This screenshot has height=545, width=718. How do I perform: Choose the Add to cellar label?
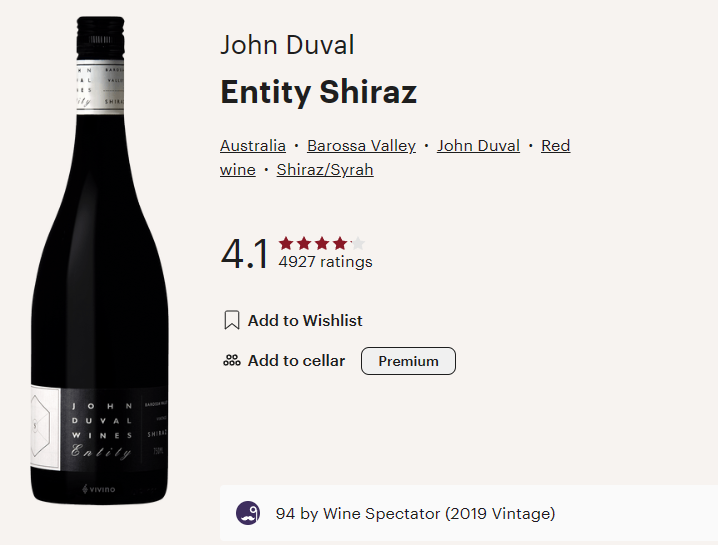[x=296, y=361]
